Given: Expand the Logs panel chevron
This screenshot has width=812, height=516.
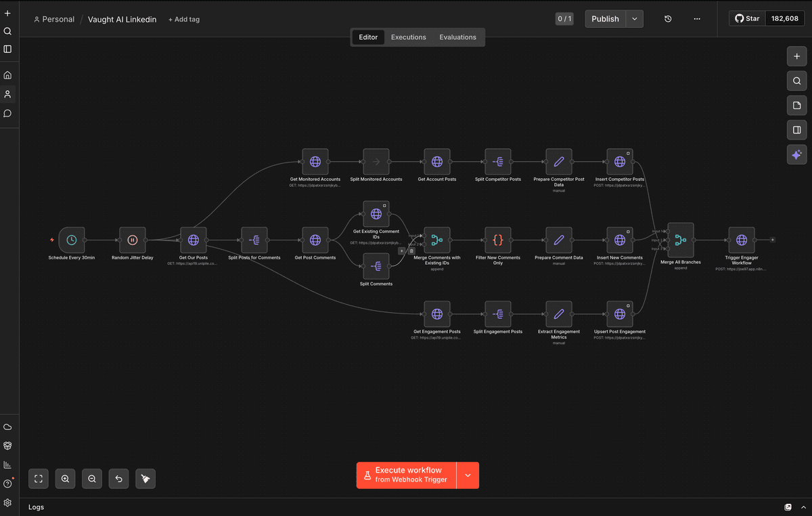Looking at the screenshot, I should coord(803,507).
